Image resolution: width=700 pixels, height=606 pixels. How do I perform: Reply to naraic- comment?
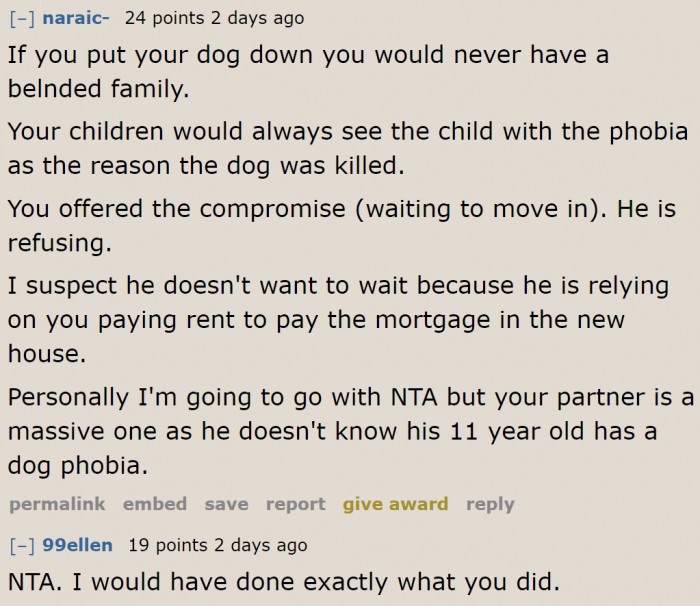[x=490, y=504]
